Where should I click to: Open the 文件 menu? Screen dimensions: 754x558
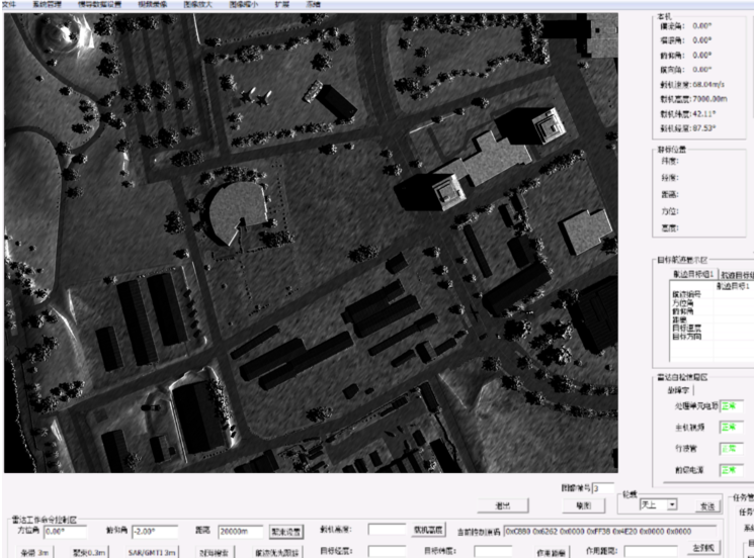[x=9, y=4]
